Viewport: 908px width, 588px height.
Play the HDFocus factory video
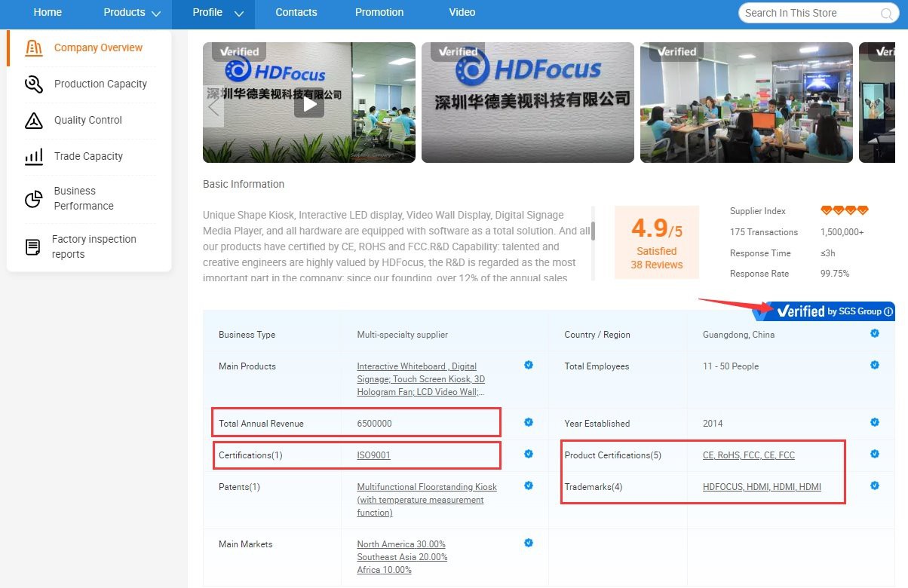[308, 103]
